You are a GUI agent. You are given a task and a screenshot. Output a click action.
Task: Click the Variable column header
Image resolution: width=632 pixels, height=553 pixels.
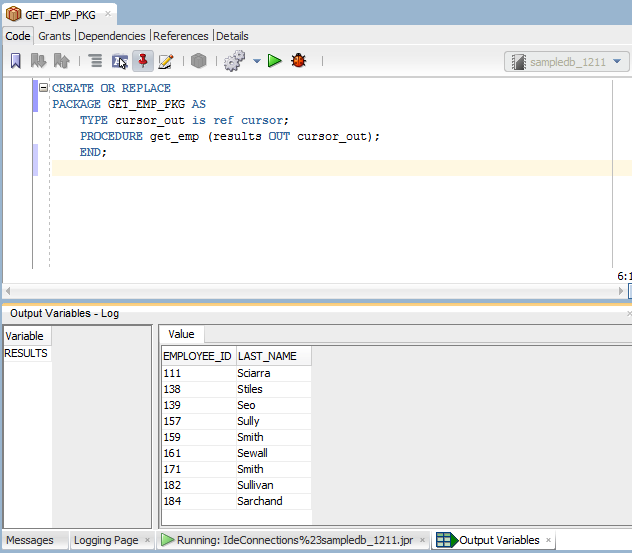pyautogui.click(x=27, y=336)
